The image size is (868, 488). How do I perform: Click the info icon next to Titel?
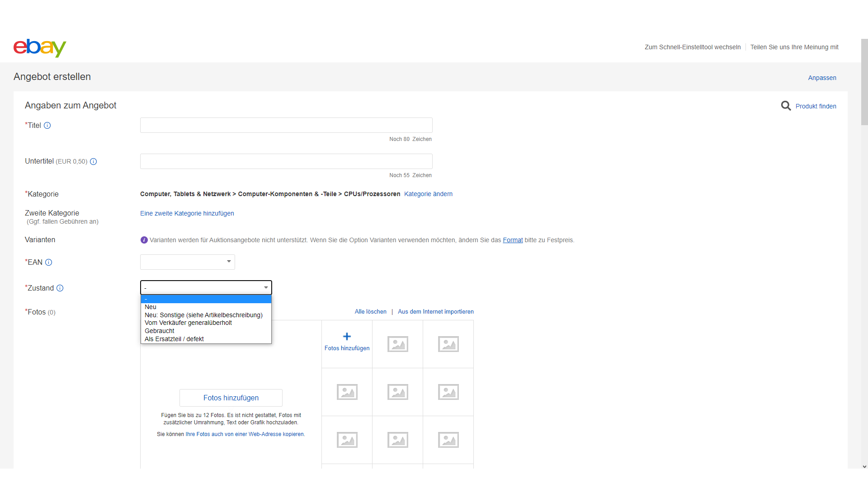pos(47,126)
